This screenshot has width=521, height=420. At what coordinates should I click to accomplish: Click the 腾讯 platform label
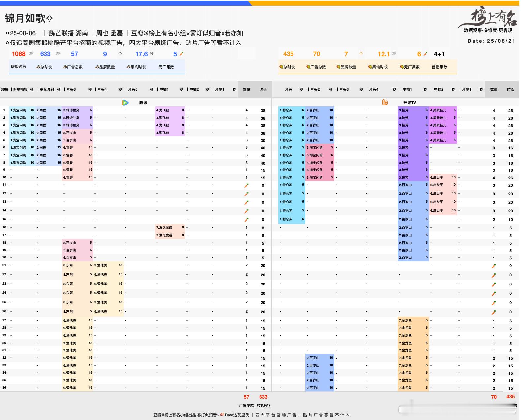coord(143,103)
